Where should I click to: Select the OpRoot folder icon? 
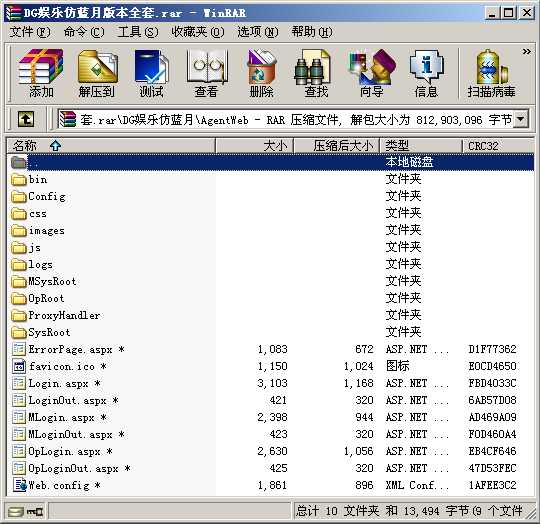coord(19,298)
